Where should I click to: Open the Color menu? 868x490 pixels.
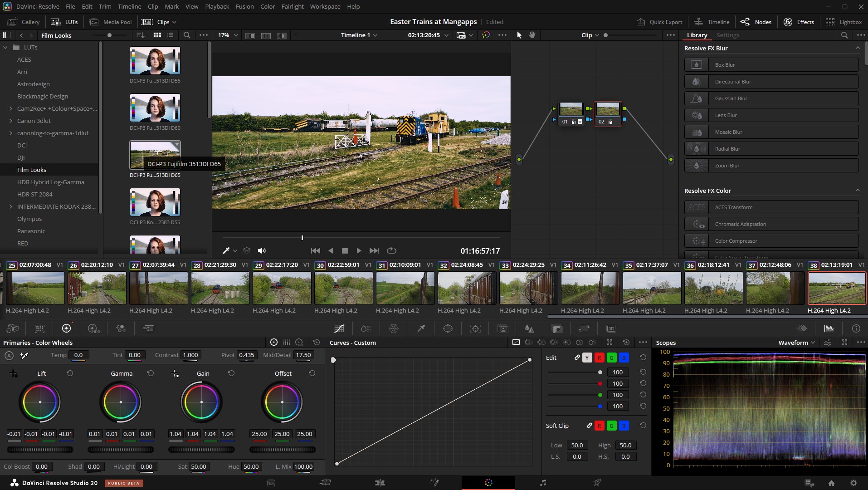268,6
